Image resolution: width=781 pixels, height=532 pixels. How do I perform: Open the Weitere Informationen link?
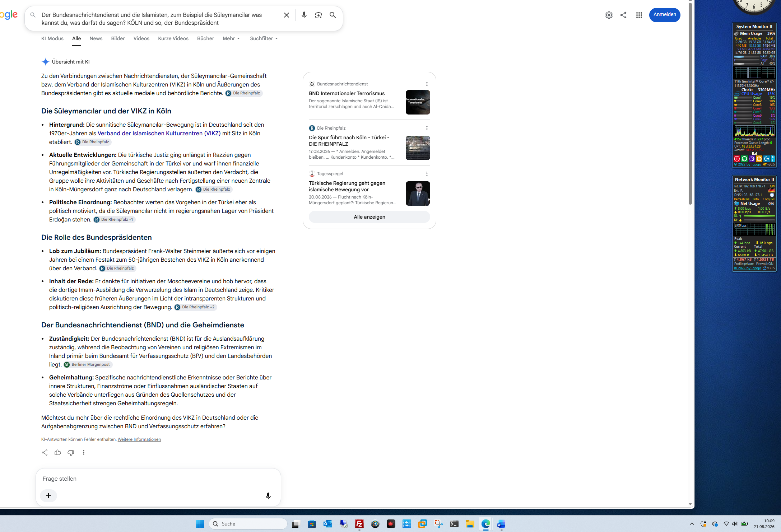(139, 439)
